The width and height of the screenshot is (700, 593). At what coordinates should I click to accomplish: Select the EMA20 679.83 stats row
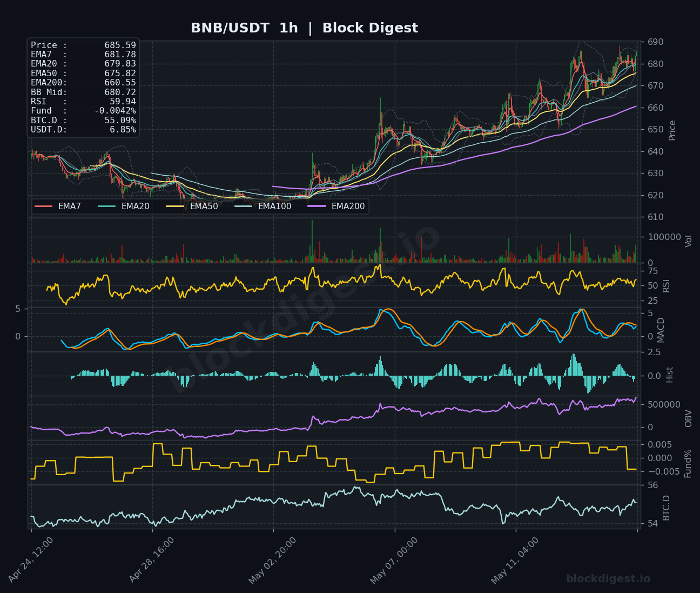83,64
